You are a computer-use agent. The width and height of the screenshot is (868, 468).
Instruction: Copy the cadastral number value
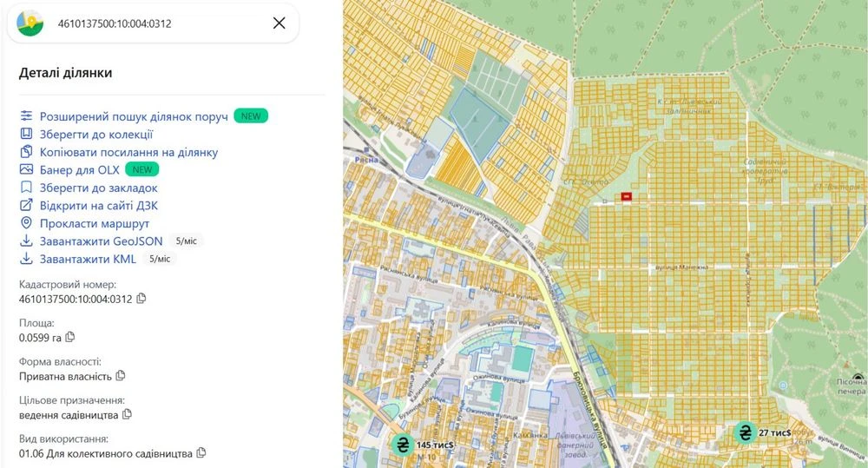[141, 298]
